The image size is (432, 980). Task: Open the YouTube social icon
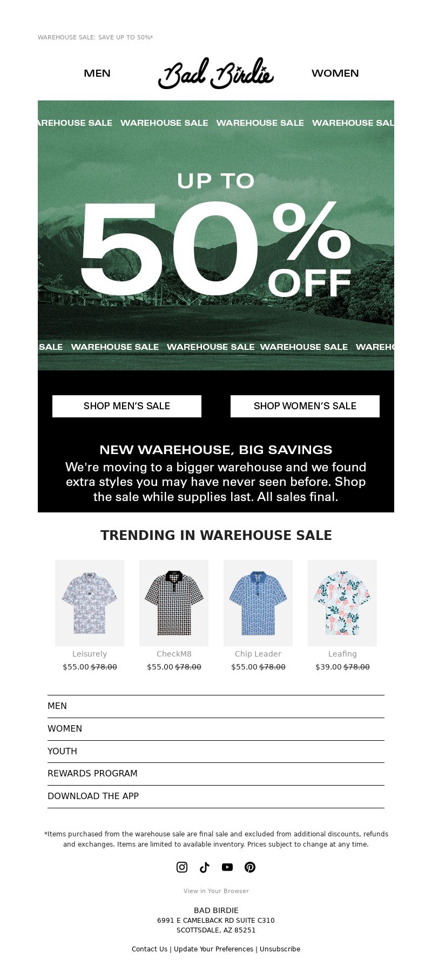[227, 867]
